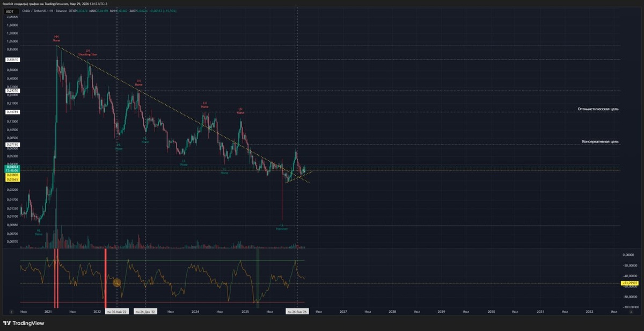Click the 26 Янв '26 date marker
The width and height of the screenshot is (644, 331).
(x=297, y=311)
